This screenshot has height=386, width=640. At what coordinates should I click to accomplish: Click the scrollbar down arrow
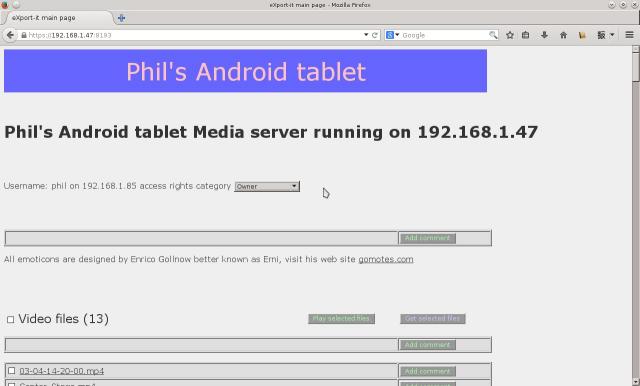coord(636,382)
